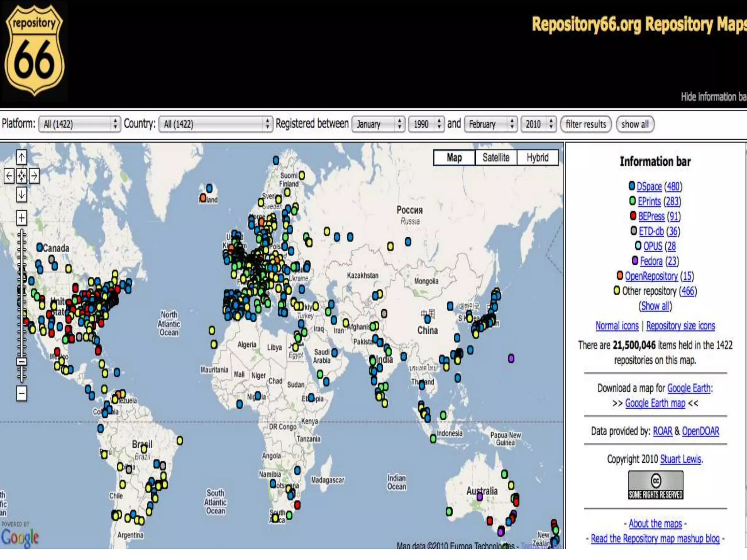Screen dimensions: 747x560
Task: Open the OpenRepository link
Action: 651,276
